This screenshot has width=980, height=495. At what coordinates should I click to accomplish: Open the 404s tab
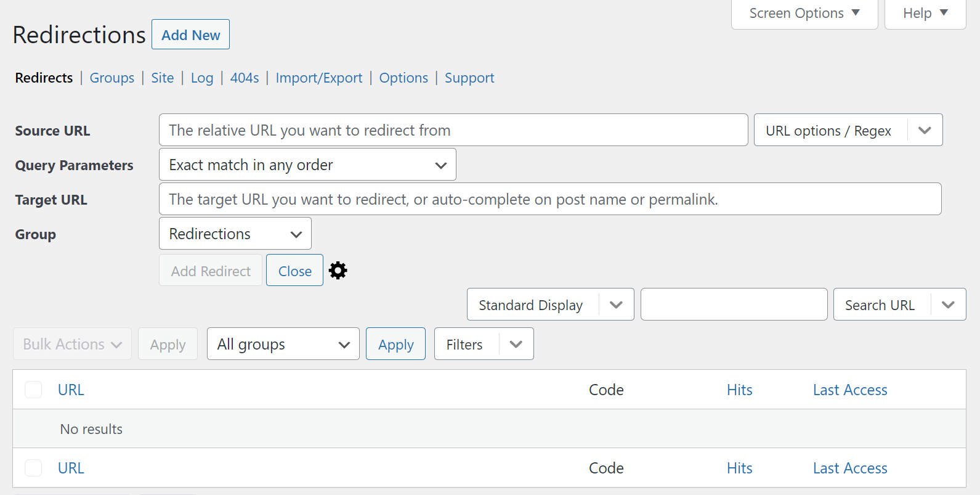(x=245, y=78)
